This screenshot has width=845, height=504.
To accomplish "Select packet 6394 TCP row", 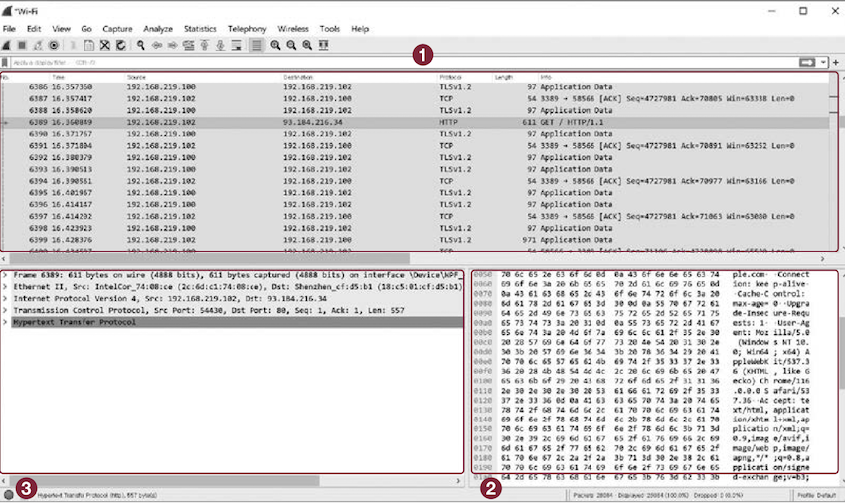I will click(x=415, y=181).
